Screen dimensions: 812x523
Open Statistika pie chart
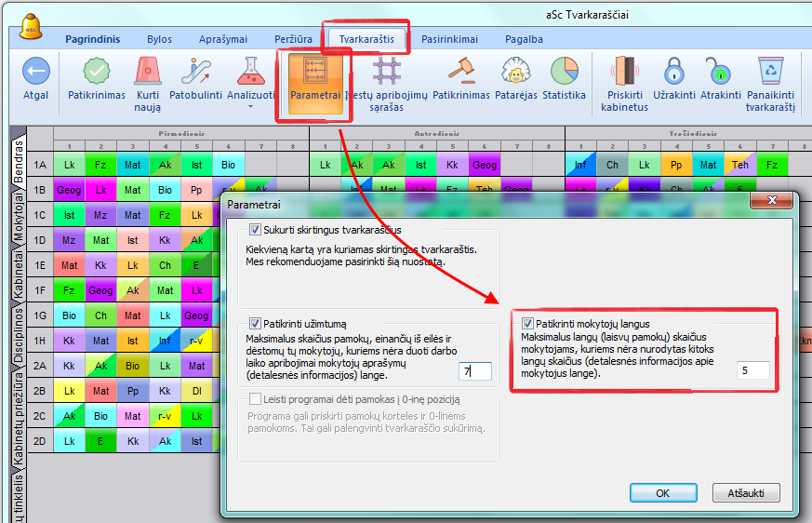564,72
